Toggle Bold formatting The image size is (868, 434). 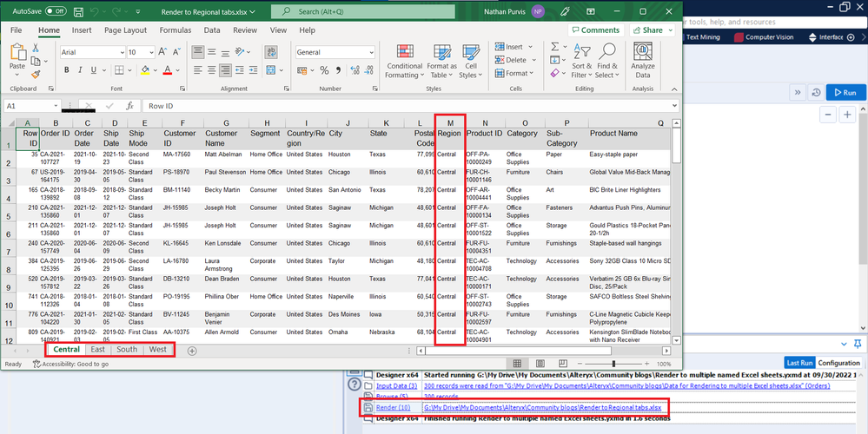click(67, 70)
